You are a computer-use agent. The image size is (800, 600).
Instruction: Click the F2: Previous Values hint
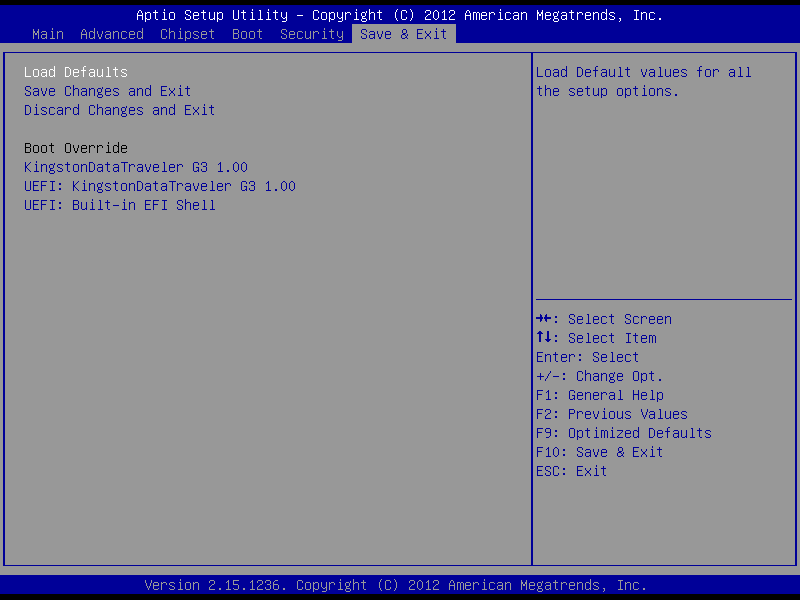coord(612,414)
